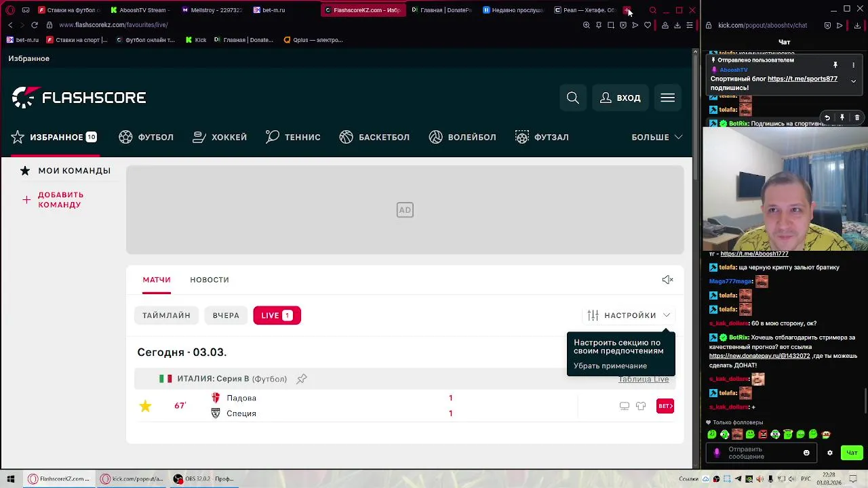Collapse pinned message with chevron in Kick chat
Screen dimensions: 868x488
click(853, 81)
